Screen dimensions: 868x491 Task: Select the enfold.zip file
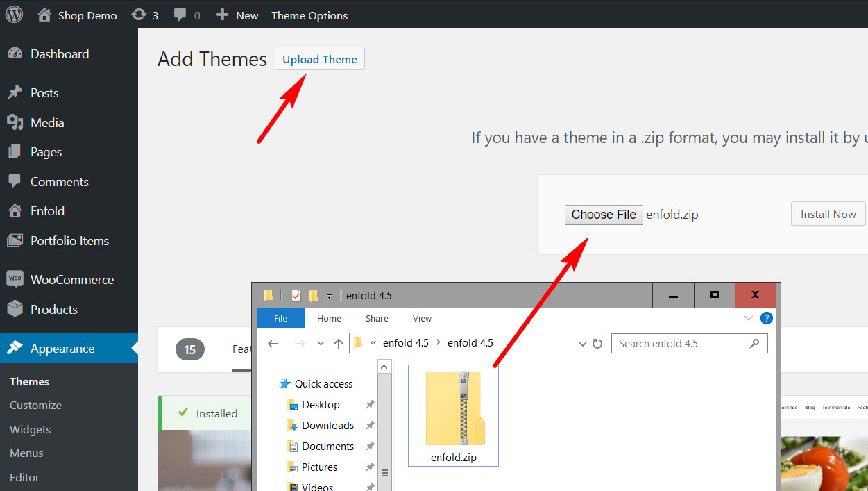[x=454, y=415]
